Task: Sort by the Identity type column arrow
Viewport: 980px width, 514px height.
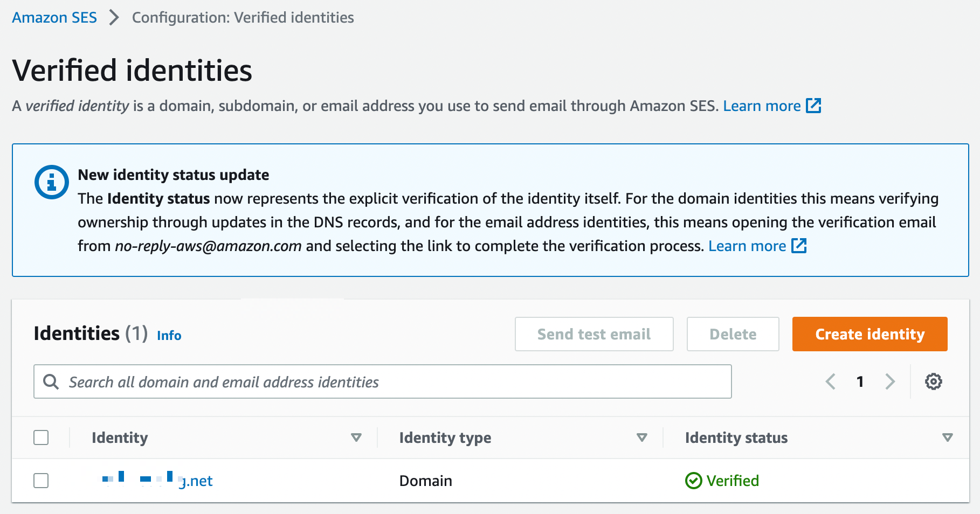Action: [x=641, y=437]
